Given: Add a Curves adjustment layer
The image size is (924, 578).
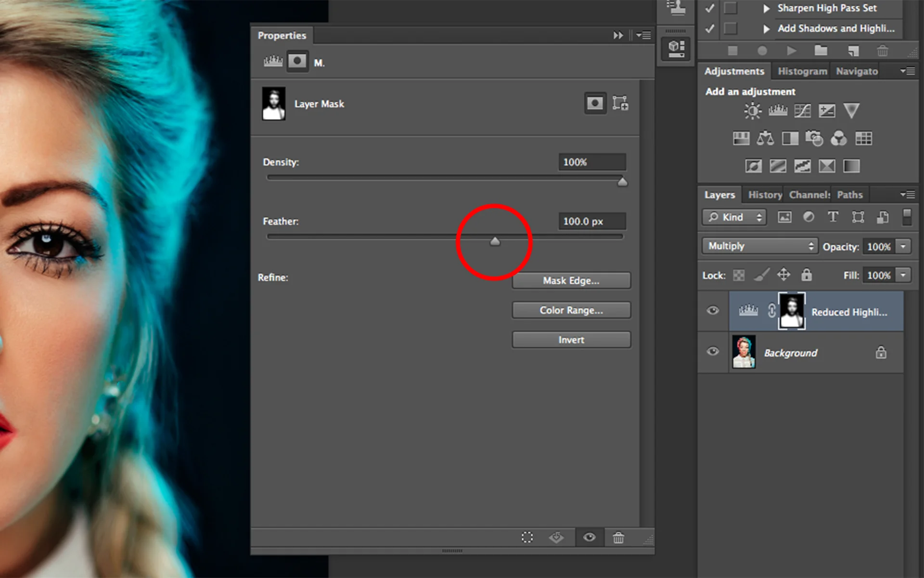Looking at the screenshot, I should click(802, 111).
